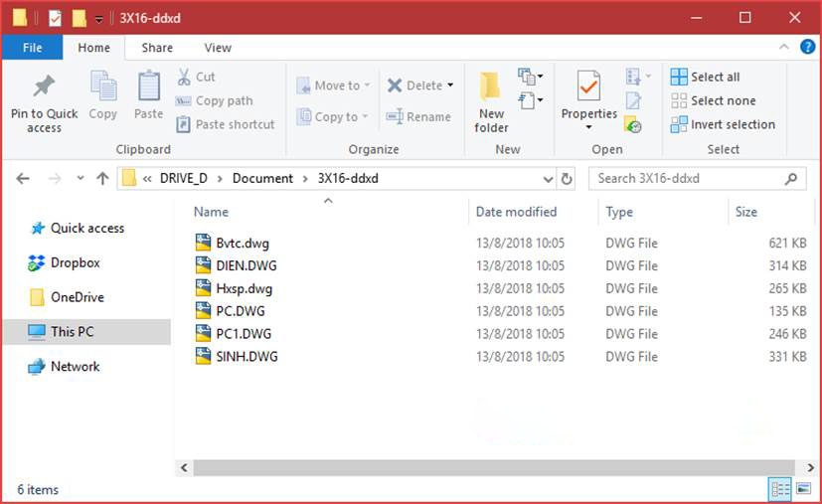Click the Paste clipboard icon
The width and height of the screenshot is (822, 504).
(149, 85)
